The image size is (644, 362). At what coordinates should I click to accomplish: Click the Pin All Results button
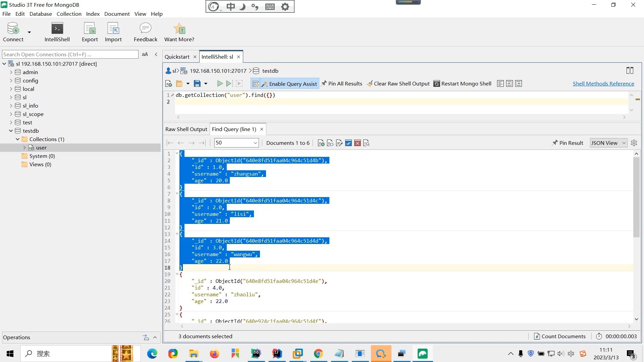point(342,84)
